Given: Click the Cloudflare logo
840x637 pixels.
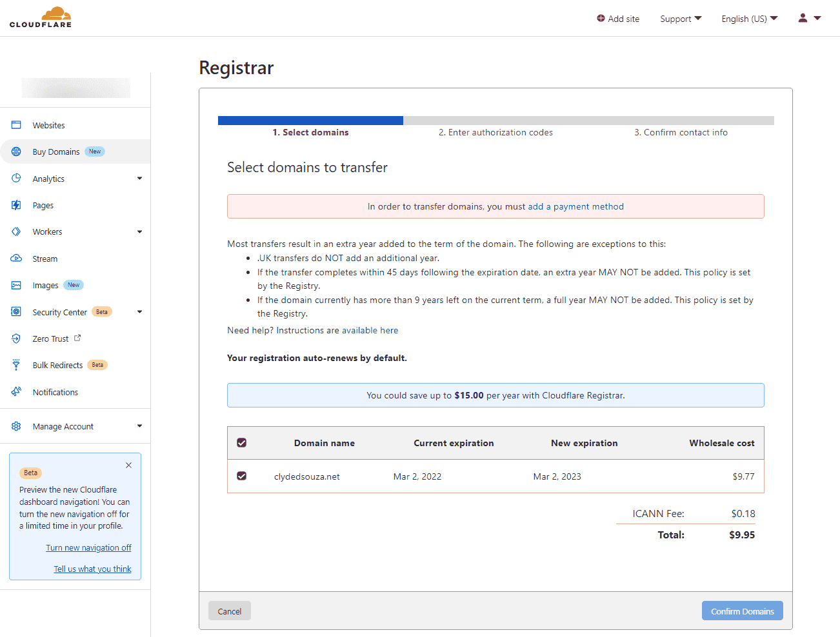Looking at the screenshot, I should click(x=41, y=17).
